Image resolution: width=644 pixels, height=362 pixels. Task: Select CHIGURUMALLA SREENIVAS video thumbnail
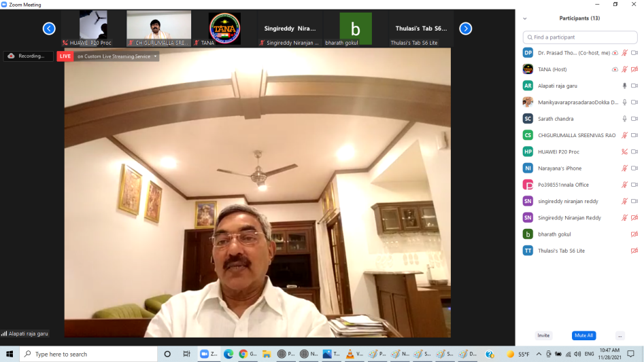click(159, 29)
